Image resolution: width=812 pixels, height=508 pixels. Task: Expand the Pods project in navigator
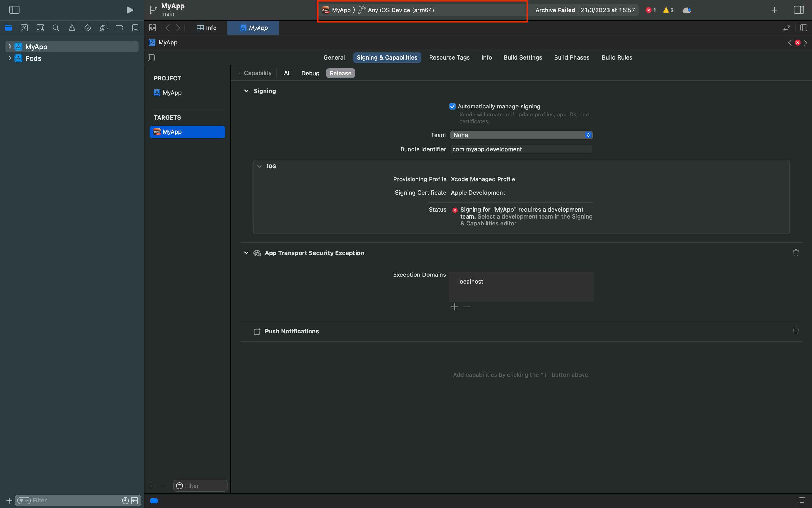(x=10, y=58)
